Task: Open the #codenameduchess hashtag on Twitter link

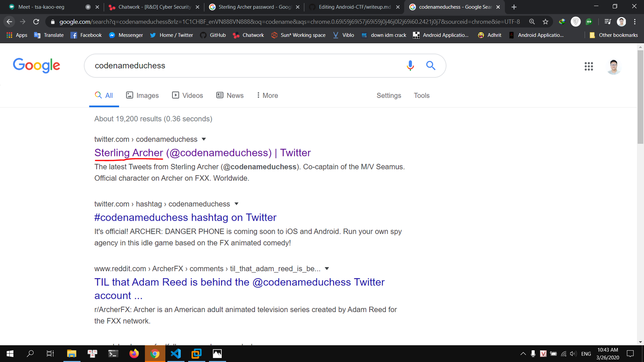Action: click(x=185, y=217)
